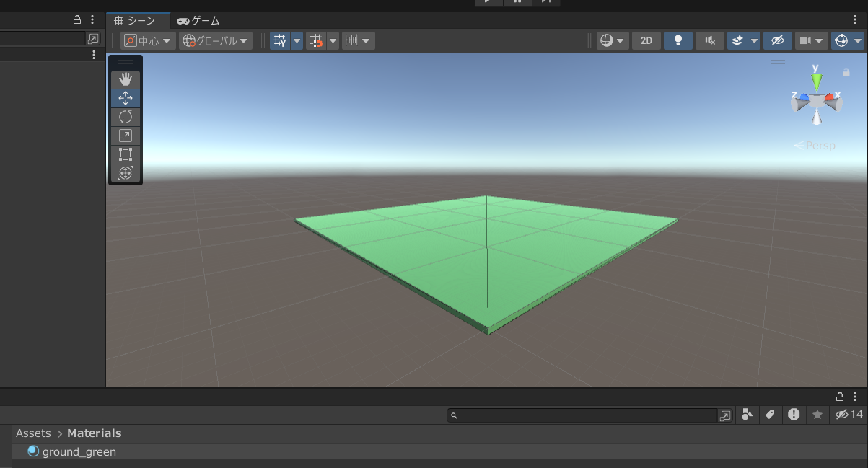
Task: Click the Persp perspective gizmo label
Action: pos(819,145)
